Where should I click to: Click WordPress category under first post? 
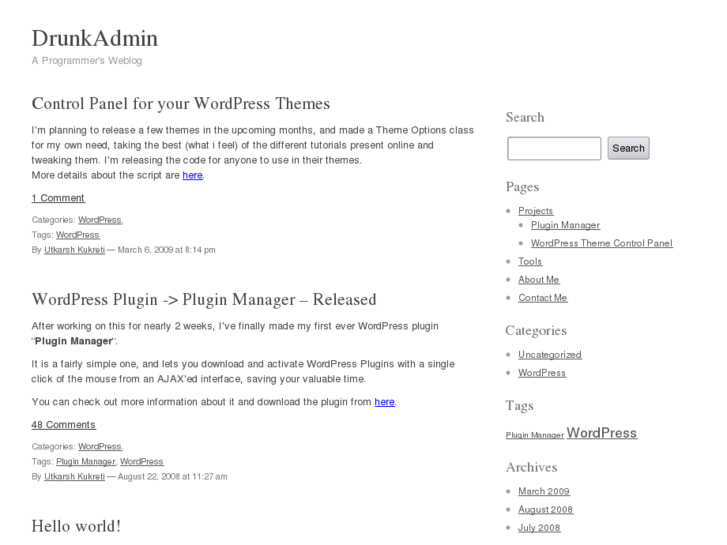100,220
